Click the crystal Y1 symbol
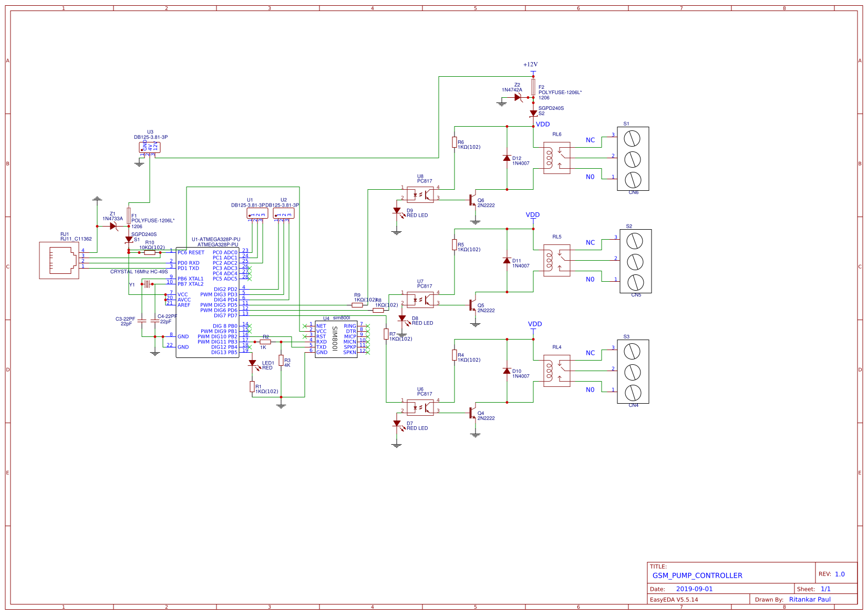The image size is (868, 615). click(148, 284)
